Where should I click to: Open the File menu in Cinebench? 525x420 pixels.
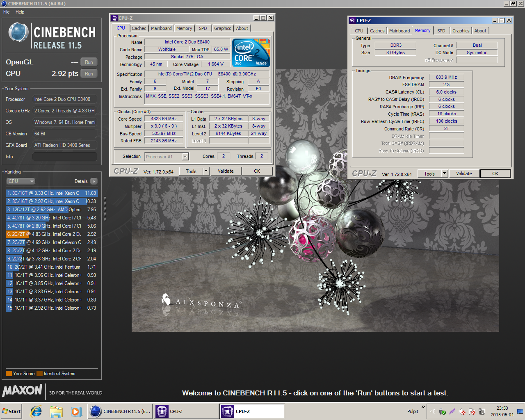(7, 12)
